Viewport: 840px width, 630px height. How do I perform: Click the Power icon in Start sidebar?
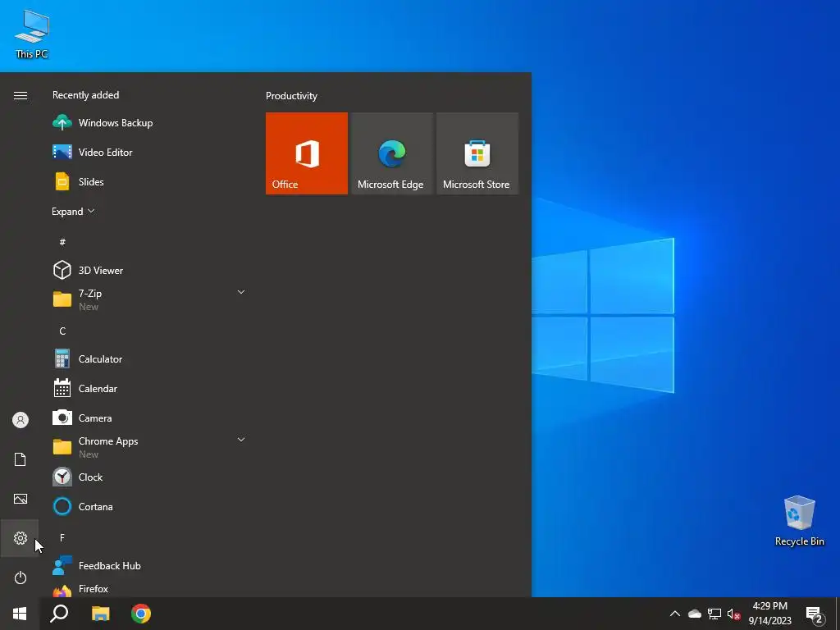click(x=20, y=577)
